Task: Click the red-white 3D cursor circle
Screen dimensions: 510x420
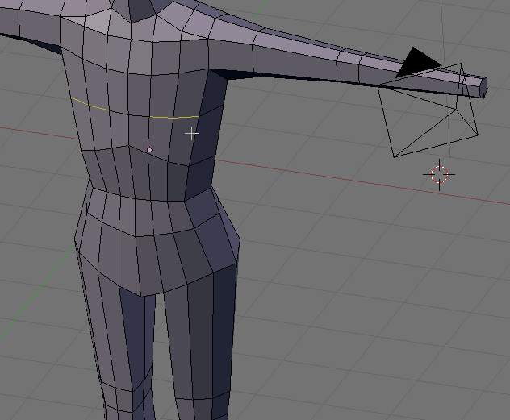Action: pyautogui.click(x=439, y=175)
